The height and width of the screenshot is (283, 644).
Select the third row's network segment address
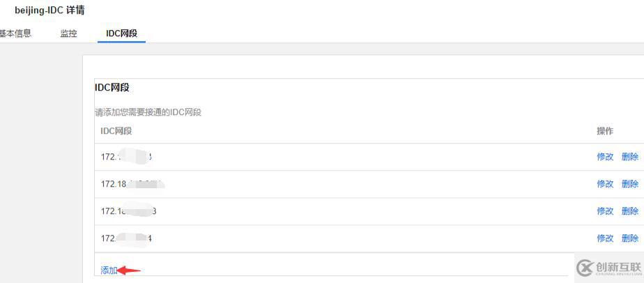point(128,211)
